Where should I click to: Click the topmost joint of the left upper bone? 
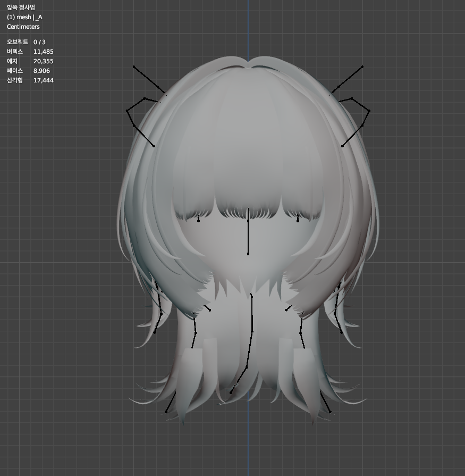[x=133, y=66]
